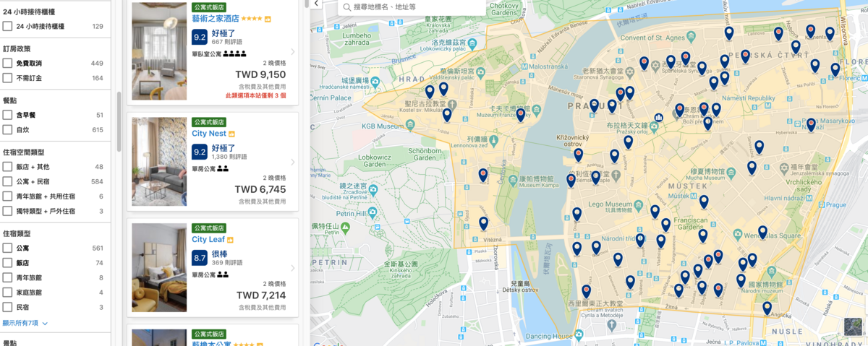Viewport: 868px width, 346px height.
Task: Select the 自炊 checkbox
Action: tap(7, 129)
